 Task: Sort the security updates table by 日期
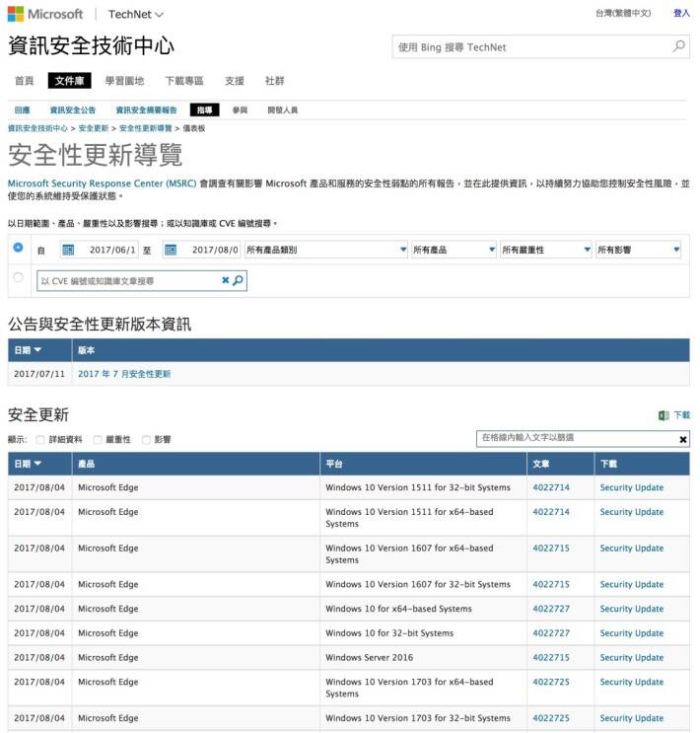(28, 464)
